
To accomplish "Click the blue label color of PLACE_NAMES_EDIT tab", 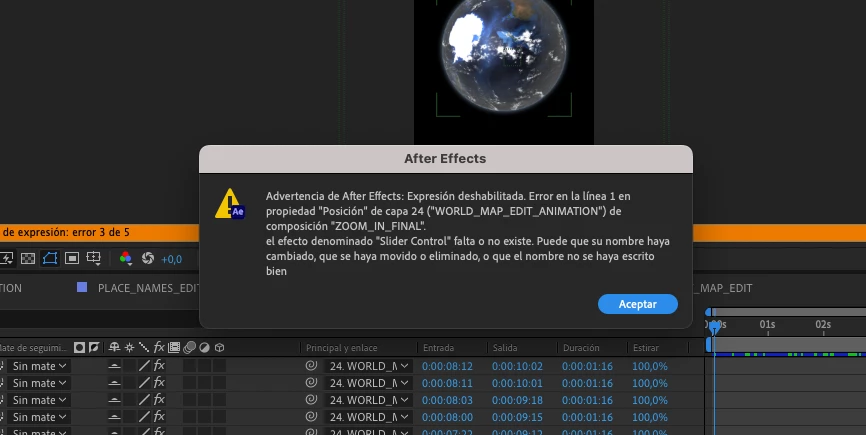I will (x=82, y=287).
